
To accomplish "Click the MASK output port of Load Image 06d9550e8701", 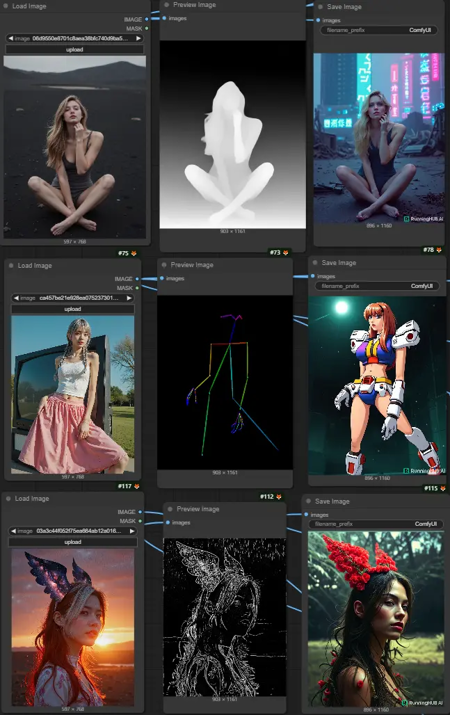I will [x=146, y=28].
